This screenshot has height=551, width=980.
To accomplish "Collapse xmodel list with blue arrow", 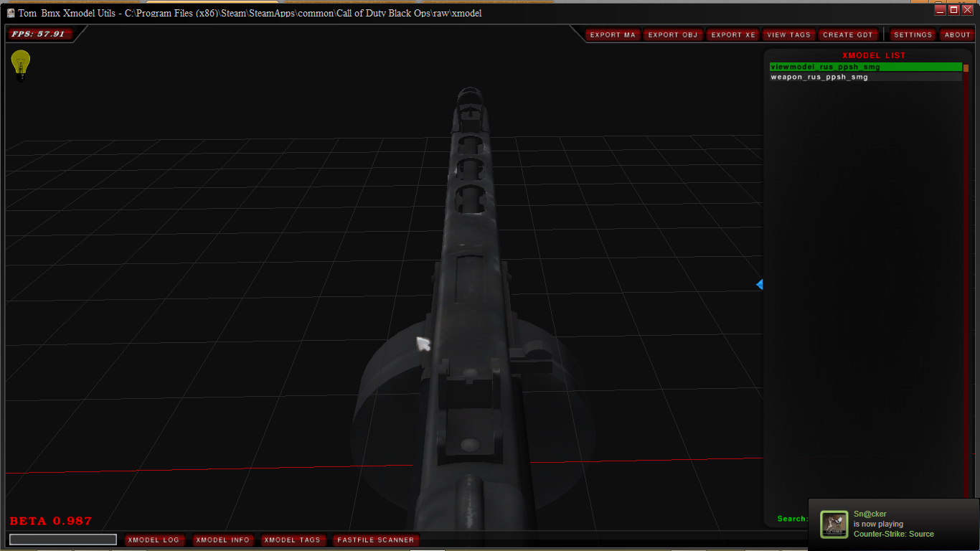I will pyautogui.click(x=759, y=285).
